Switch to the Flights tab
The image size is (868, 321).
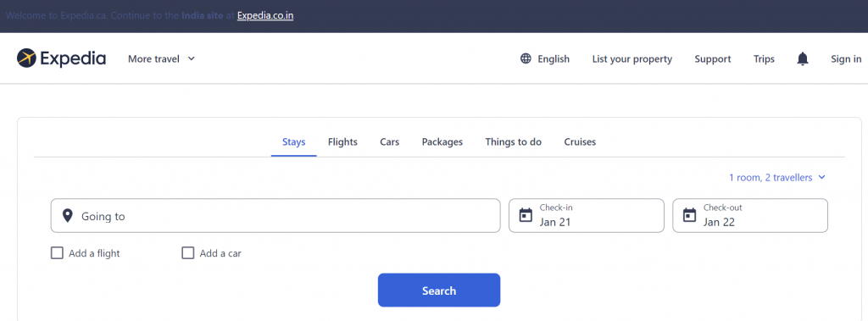click(342, 141)
